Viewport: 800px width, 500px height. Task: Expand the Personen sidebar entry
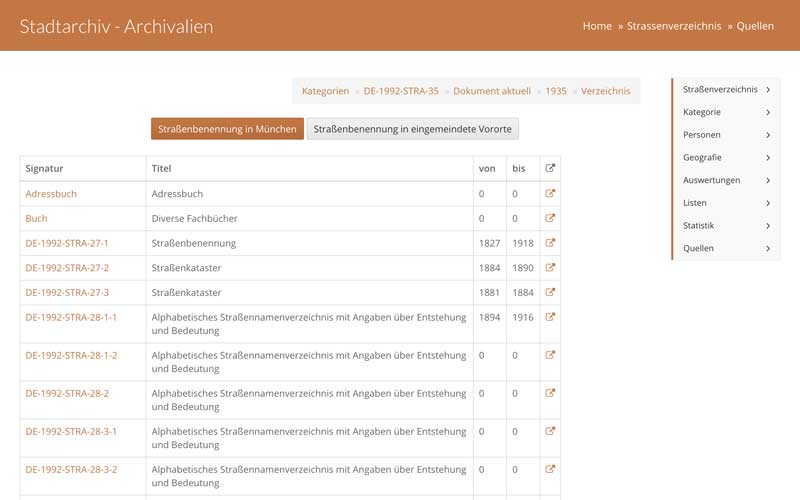tap(726, 135)
